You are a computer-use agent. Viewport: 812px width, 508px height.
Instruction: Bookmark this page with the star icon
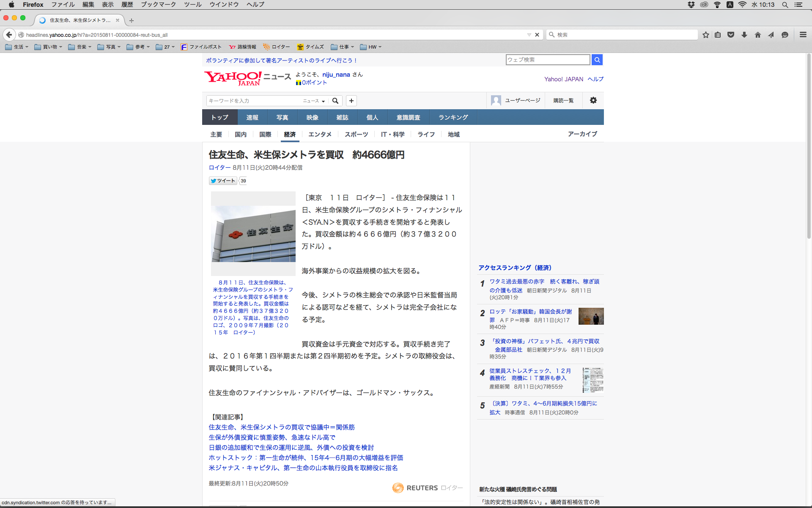point(705,35)
